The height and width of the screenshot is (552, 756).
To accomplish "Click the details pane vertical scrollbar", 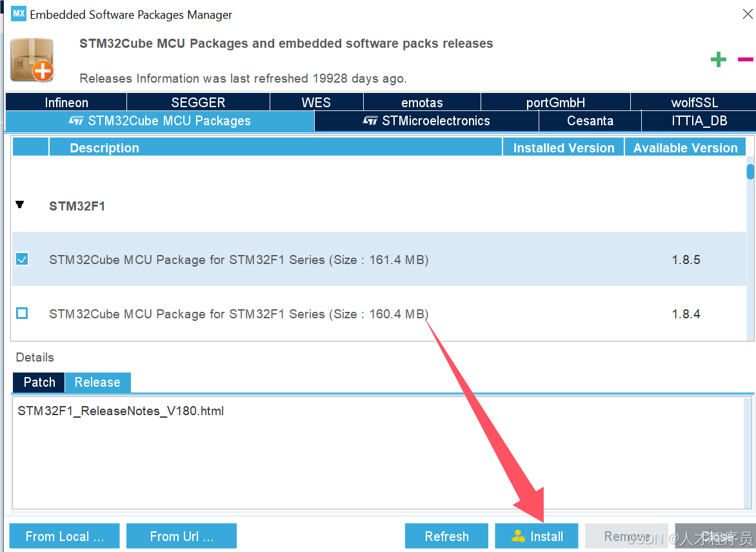I will point(748,453).
